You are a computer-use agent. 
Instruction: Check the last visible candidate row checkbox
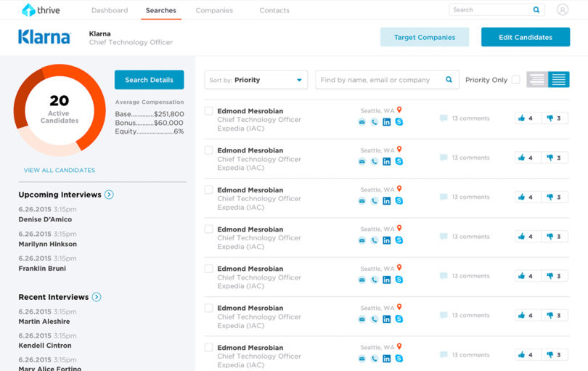(208, 347)
